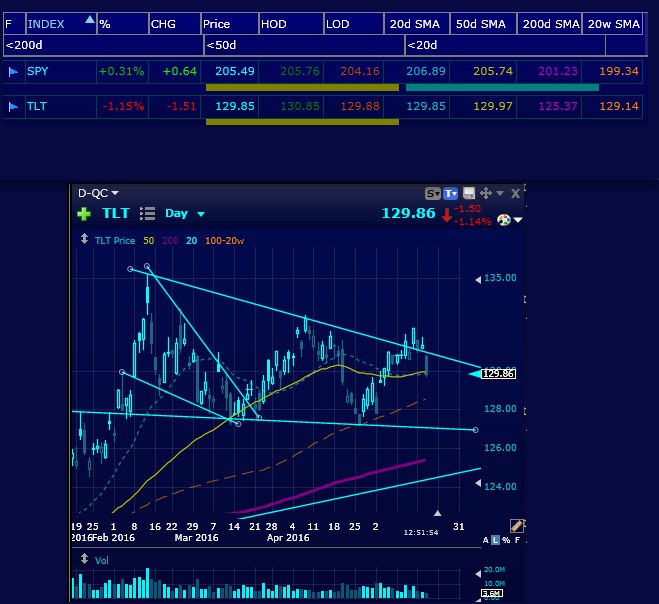Click the <20d condition column header
Image resolution: width=659 pixels, height=604 pixels.
point(505,45)
